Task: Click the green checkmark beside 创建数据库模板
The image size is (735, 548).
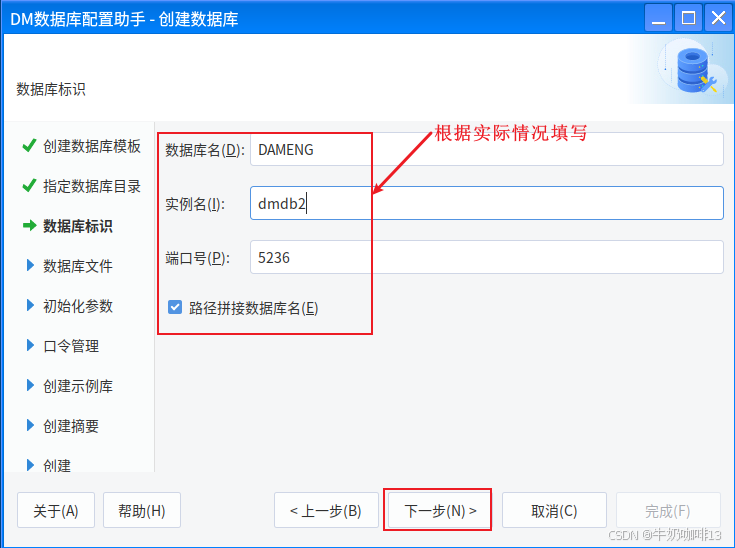Action: click(29, 145)
